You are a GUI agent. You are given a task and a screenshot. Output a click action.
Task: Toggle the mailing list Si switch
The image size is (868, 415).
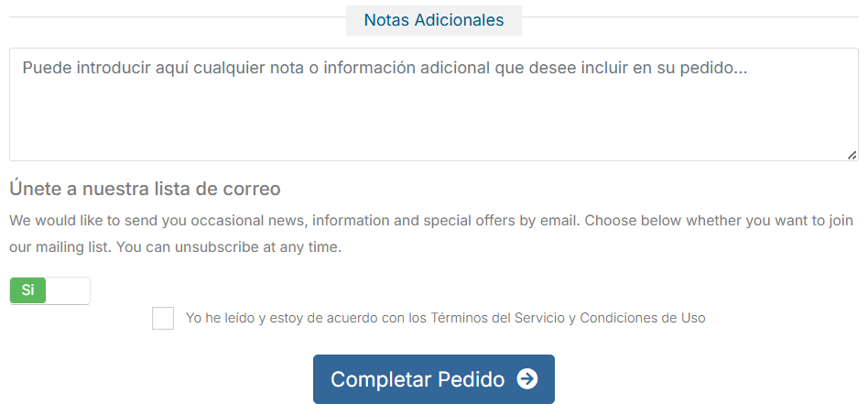[x=49, y=290]
